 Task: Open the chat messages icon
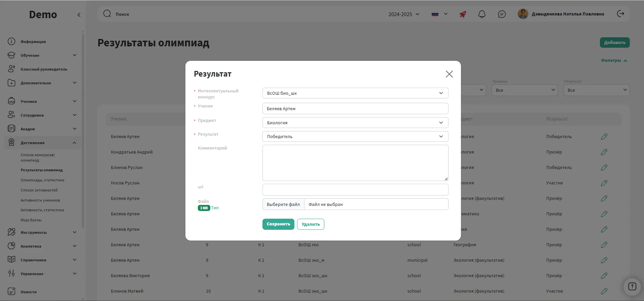coord(502,14)
